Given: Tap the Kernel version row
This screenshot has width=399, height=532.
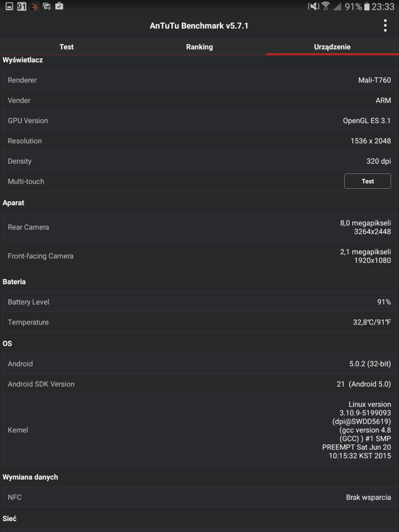Looking at the screenshot, I should 199,430.
